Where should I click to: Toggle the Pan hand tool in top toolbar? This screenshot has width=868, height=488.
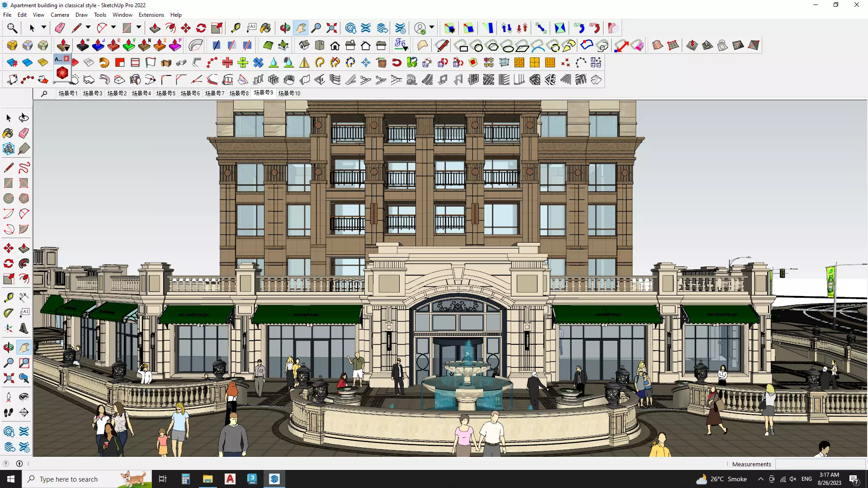pyautogui.click(x=301, y=28)
